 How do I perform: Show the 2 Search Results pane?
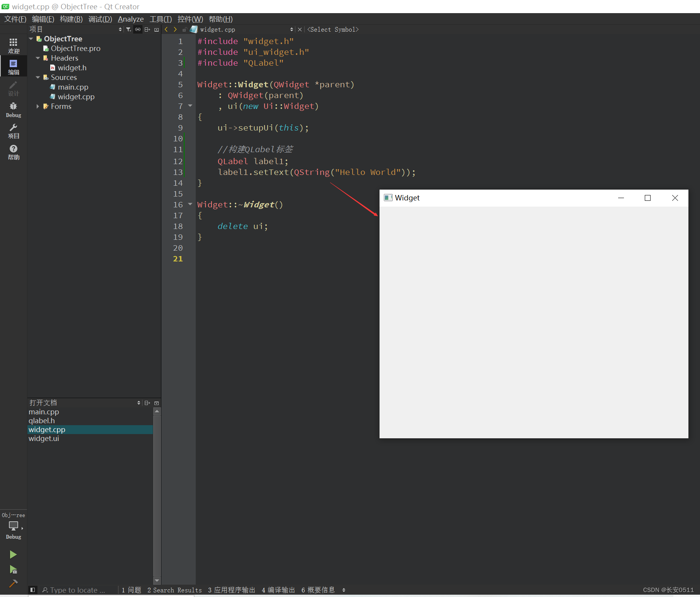tap(175, 590)
